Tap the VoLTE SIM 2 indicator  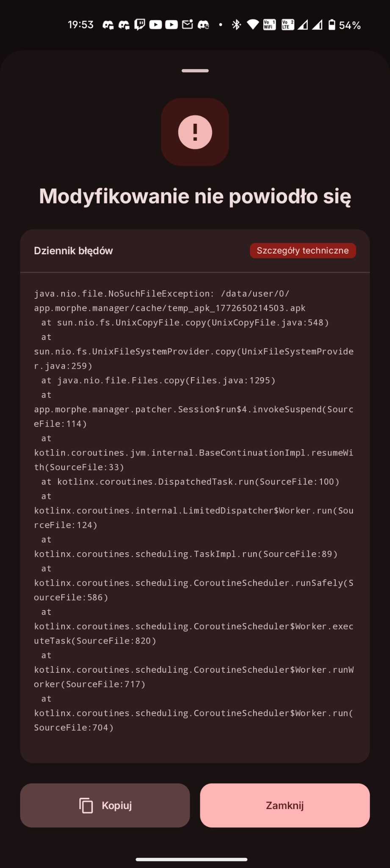[288, 25]
